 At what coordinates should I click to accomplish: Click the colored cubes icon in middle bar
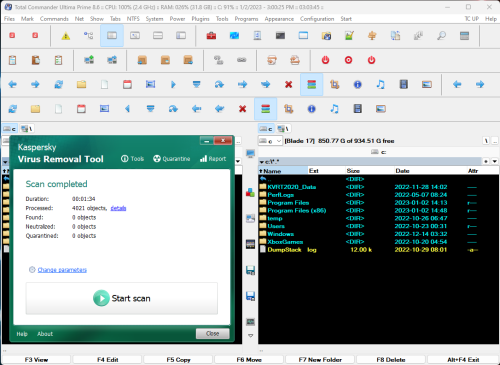click(250, 193)
